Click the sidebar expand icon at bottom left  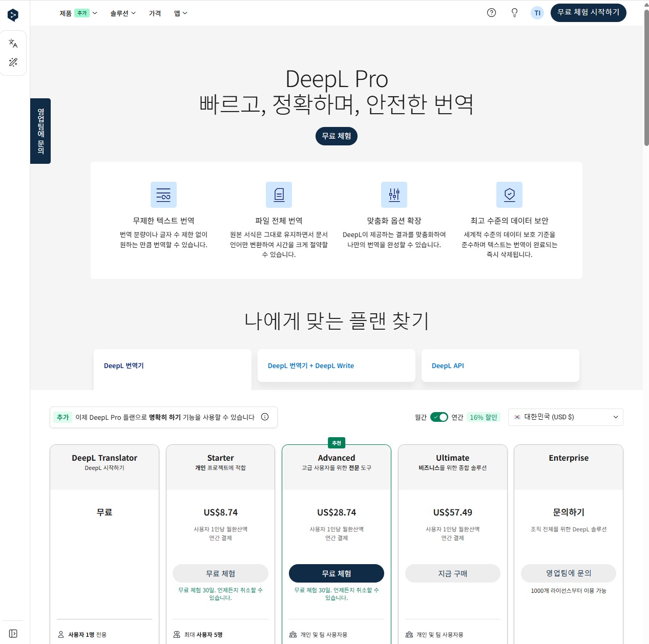13,634
